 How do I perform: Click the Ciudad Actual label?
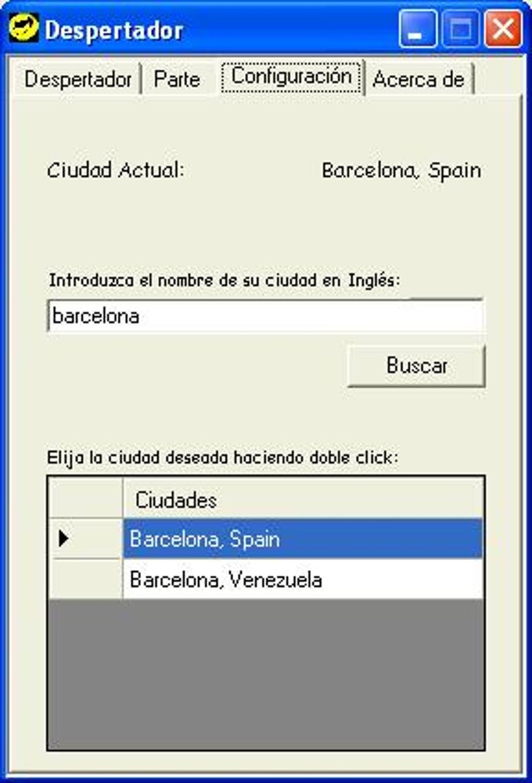(x=115, y=171)
